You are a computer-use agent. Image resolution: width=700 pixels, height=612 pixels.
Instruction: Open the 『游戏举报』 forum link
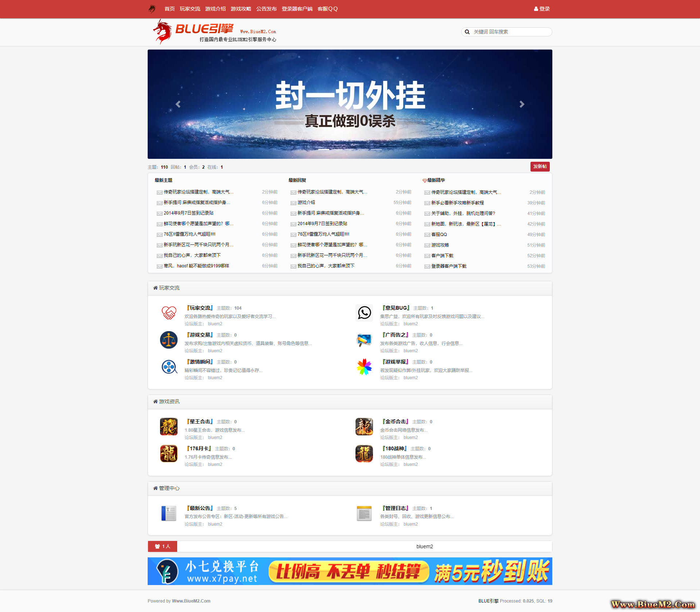coord(395,362)
